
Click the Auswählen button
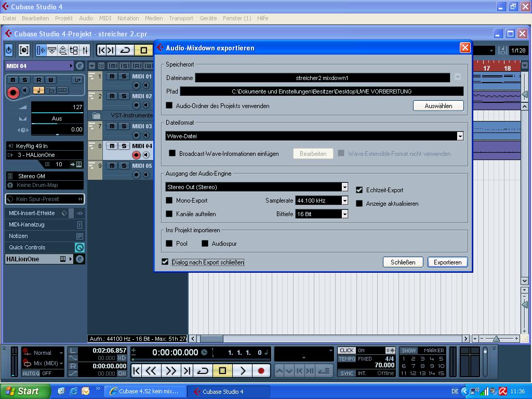pos(438,106)
